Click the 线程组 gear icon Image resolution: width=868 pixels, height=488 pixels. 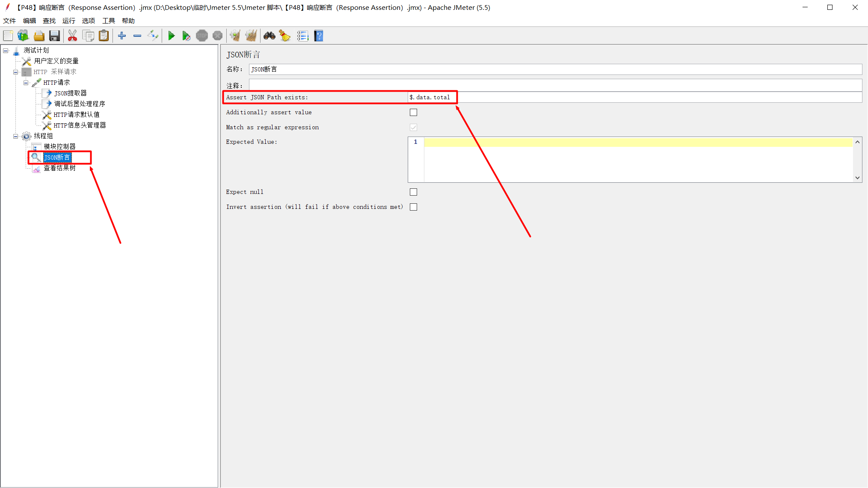click(27, 136)
